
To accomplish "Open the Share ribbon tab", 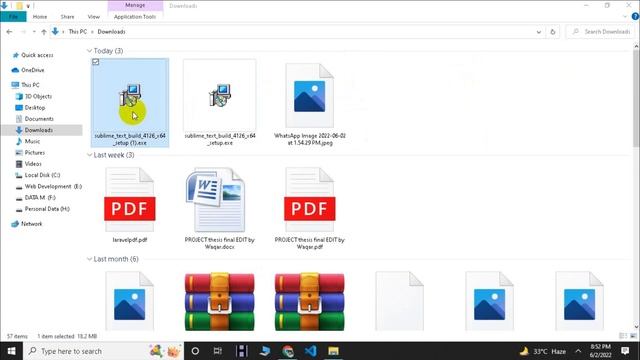I will pos(67,17).
